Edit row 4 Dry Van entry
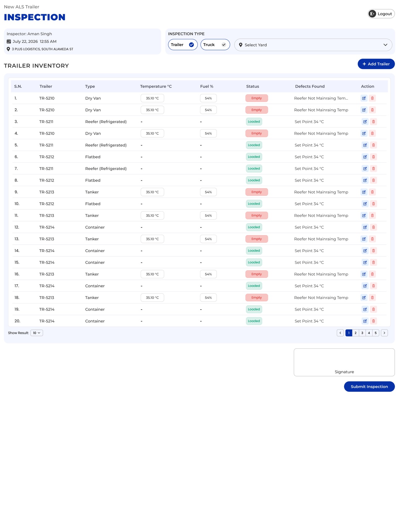 [364, 133]
